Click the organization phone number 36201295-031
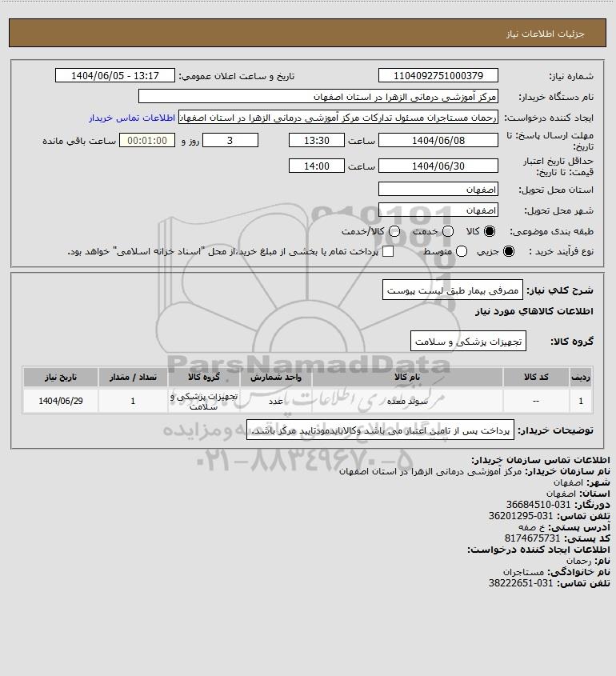 tap(521, 516)
